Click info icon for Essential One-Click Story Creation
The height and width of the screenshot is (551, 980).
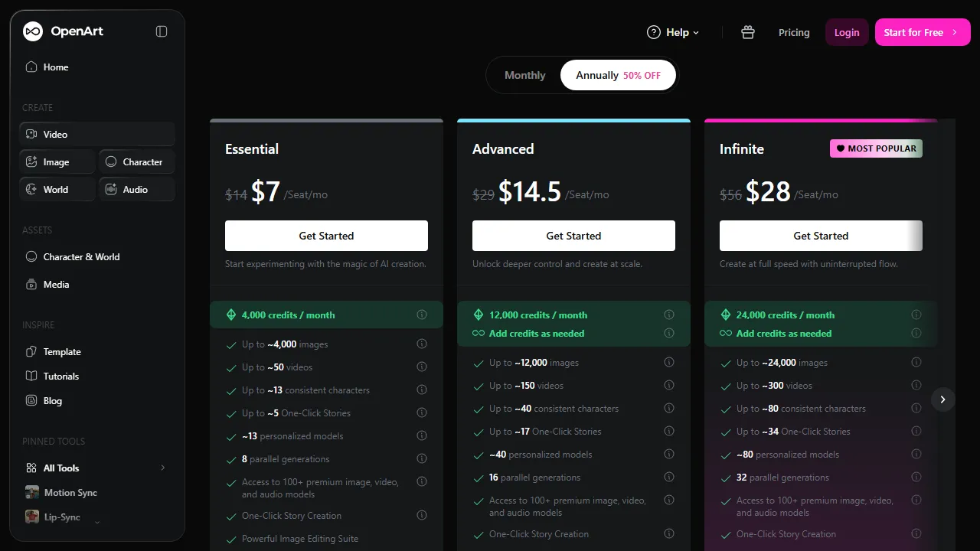click(422, 516)
